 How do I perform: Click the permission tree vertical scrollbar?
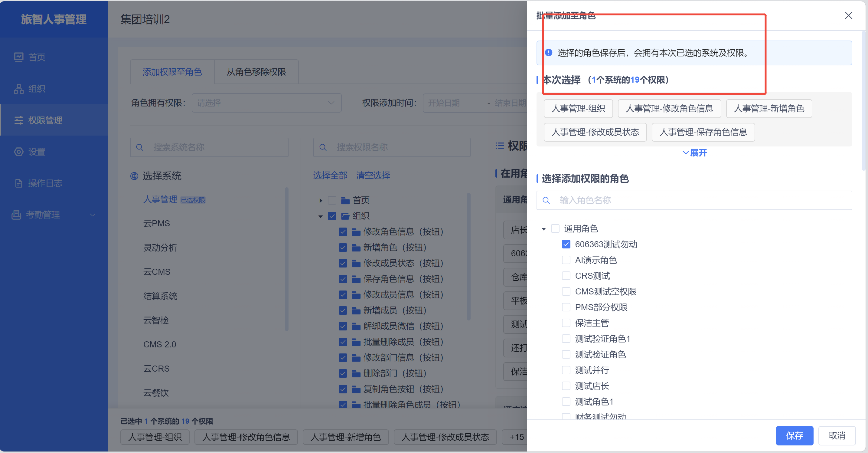tap(469, 256)
